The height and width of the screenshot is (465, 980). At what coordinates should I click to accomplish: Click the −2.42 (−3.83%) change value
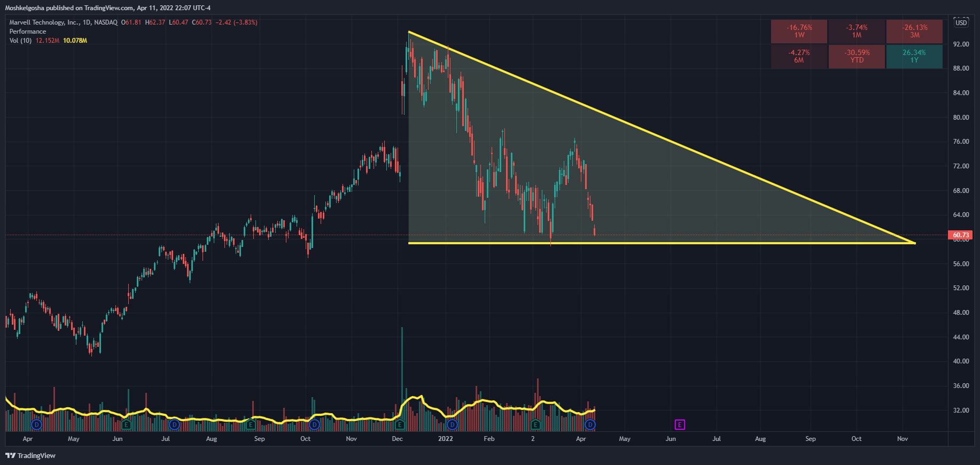[236, 22]
